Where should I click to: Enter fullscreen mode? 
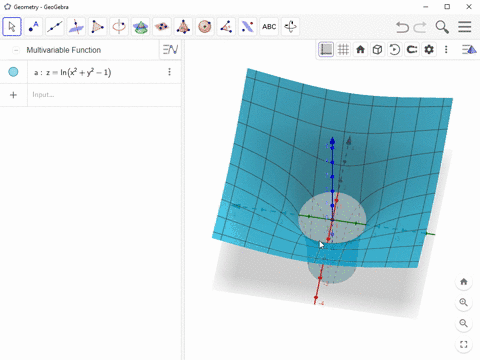(x=464, y=344)
